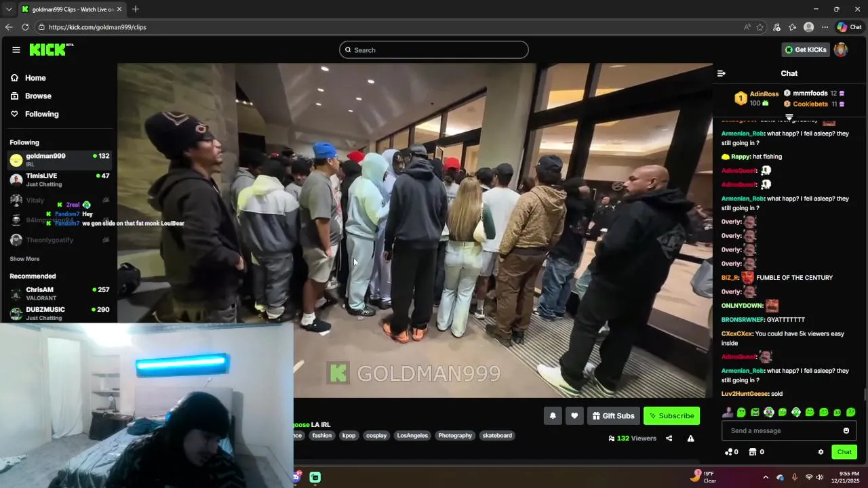Click the Gift Subs button
This screenshot has height=488, width=868.
(x=613, y=415)
